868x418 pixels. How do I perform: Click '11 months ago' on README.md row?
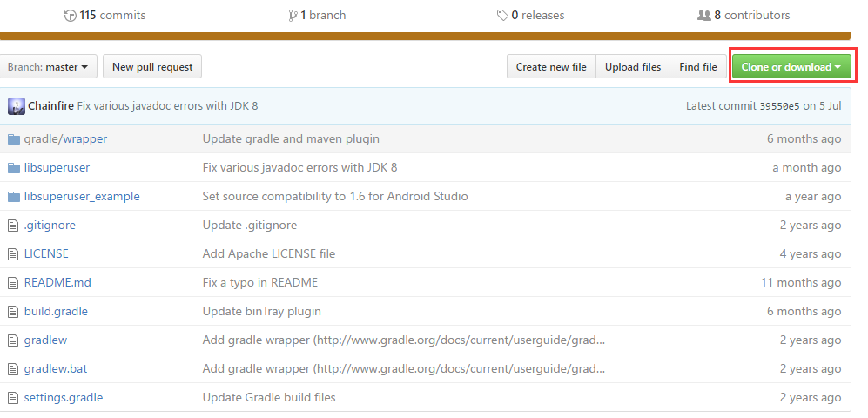tap(801, 282)
